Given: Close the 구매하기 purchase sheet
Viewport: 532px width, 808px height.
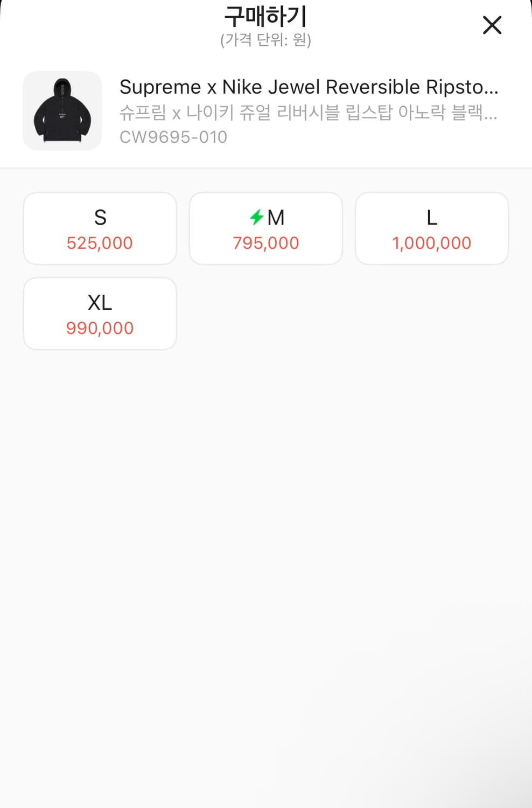Looking at the screenshot, I should [492, 25].
